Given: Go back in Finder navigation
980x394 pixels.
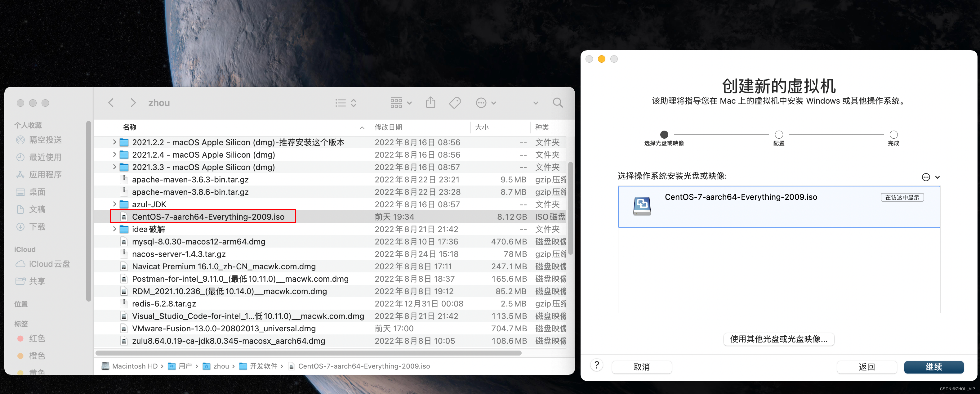Looking at the screenshot, I should [x=111, y=103].
